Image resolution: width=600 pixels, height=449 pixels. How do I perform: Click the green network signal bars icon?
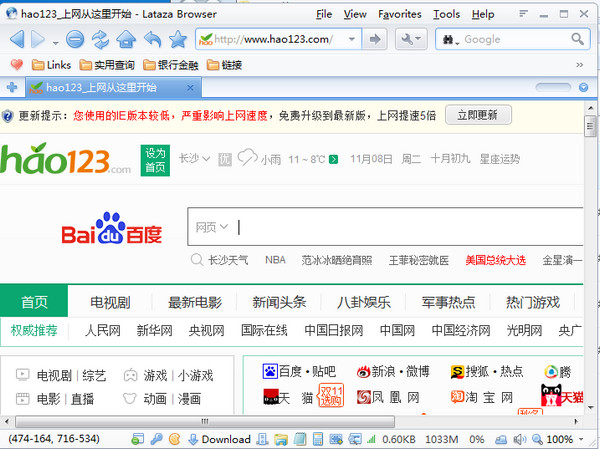pyautogui.click(x=371, y=439)
